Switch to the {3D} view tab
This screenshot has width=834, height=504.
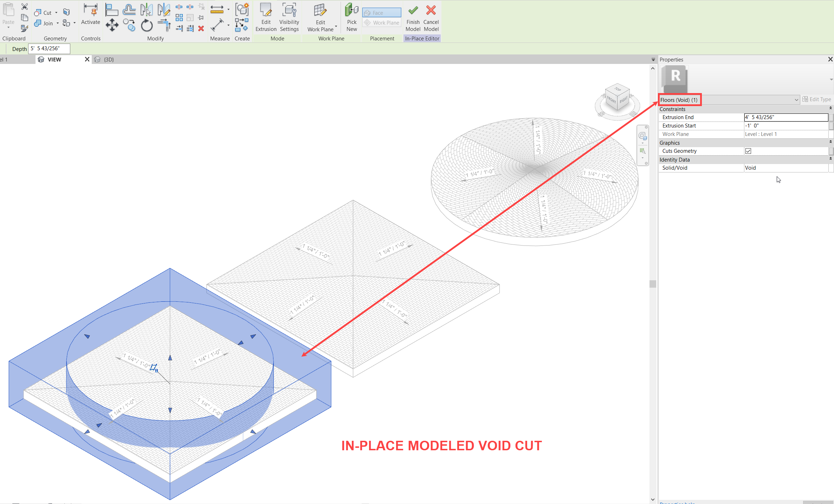109,59
